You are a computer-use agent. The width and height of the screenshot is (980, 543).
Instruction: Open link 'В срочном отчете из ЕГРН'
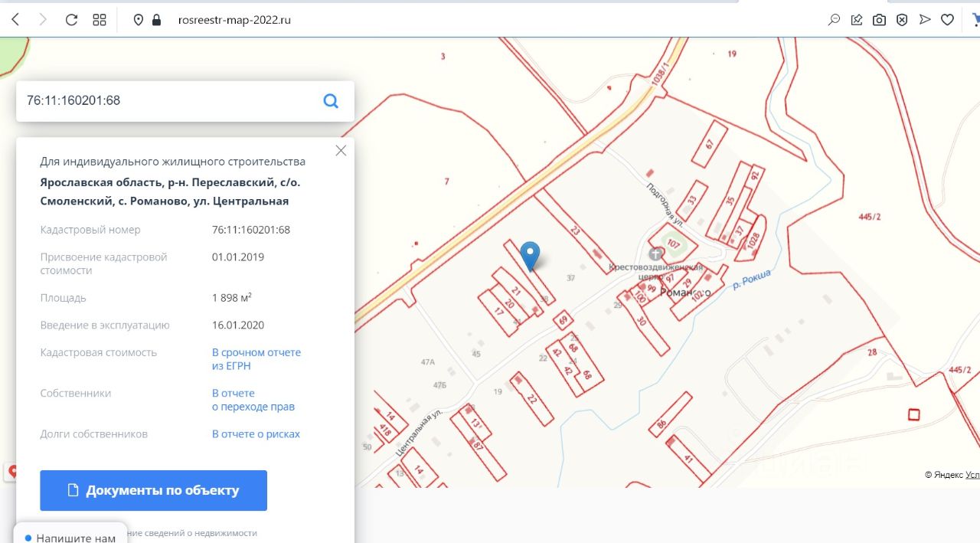tap(256, 359)
